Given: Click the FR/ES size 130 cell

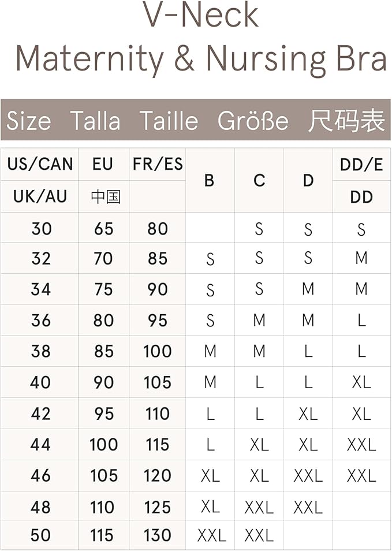Looking at the screenshot, I should pyautogui.click(x=158, y=535).
